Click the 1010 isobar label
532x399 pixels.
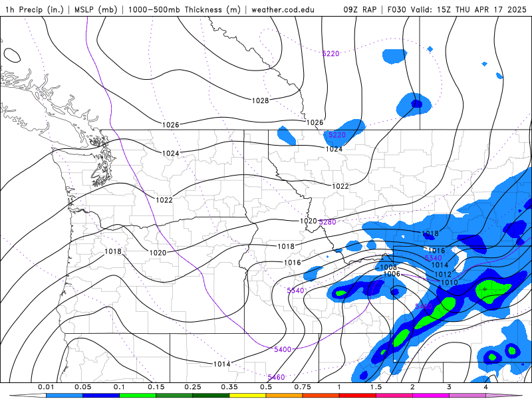(x=450, y=282)
